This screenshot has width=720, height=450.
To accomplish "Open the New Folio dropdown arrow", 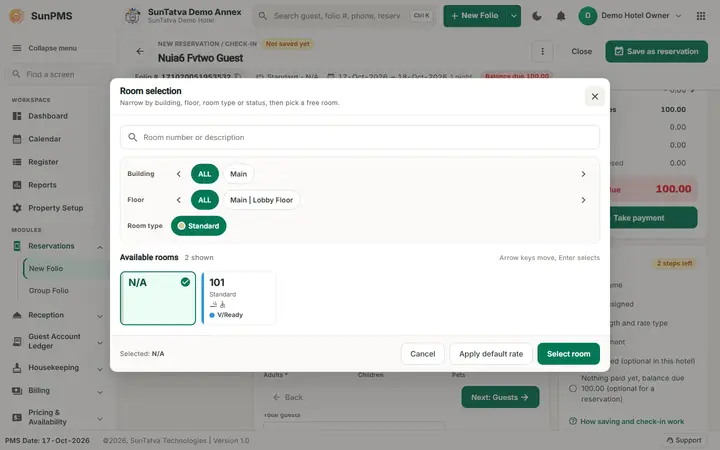I will pos(513,16).
